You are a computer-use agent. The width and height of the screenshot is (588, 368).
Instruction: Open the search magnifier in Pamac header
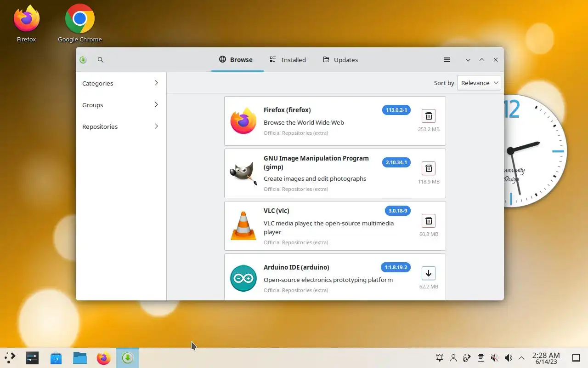pos(101,60)
